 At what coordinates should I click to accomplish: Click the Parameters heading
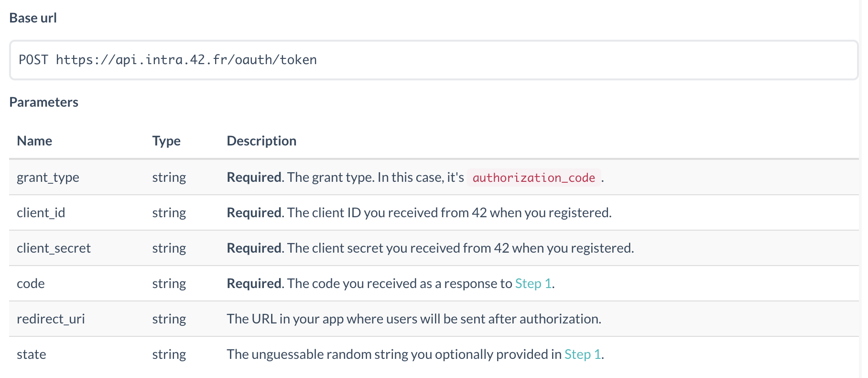click(x=44, y=102)
